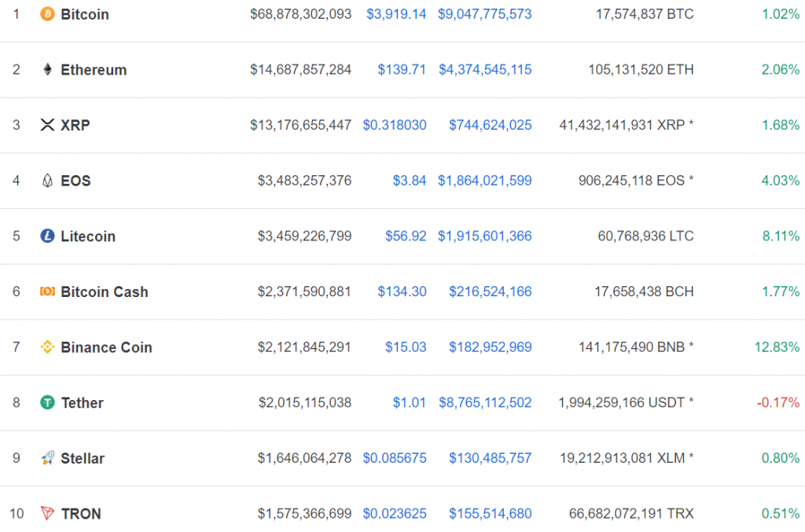
Task: Click the red TRON logo icon
Action: (47, 513)
